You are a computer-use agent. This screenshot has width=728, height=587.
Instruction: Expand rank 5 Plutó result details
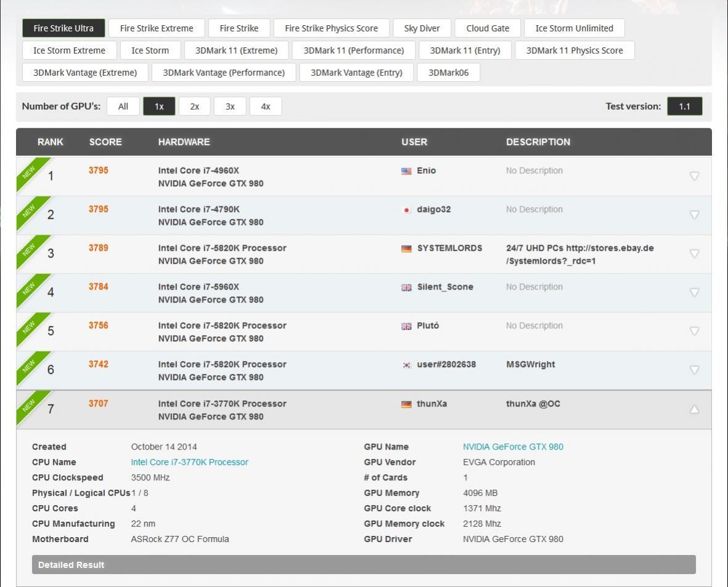point(694,331)
